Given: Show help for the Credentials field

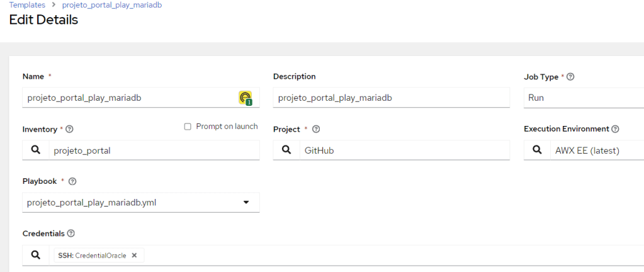Looking at the screenshot, I should click(71, 234).
